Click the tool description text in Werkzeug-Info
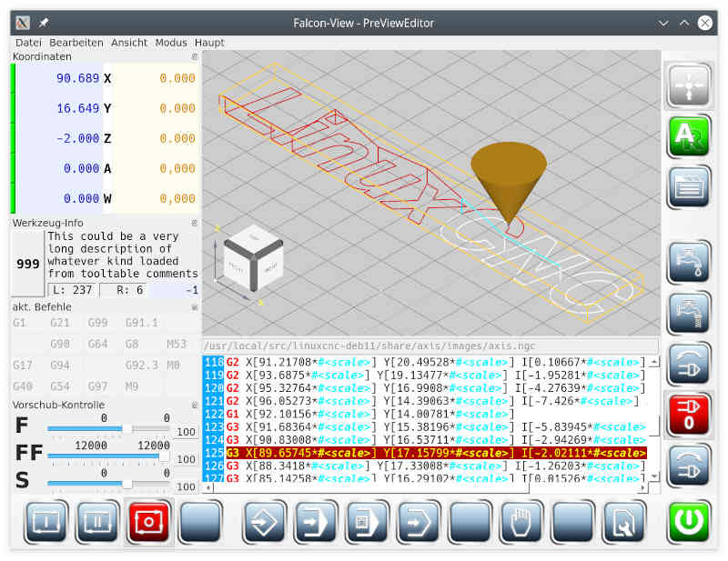728x561 pixels. (x=123, y=255)
